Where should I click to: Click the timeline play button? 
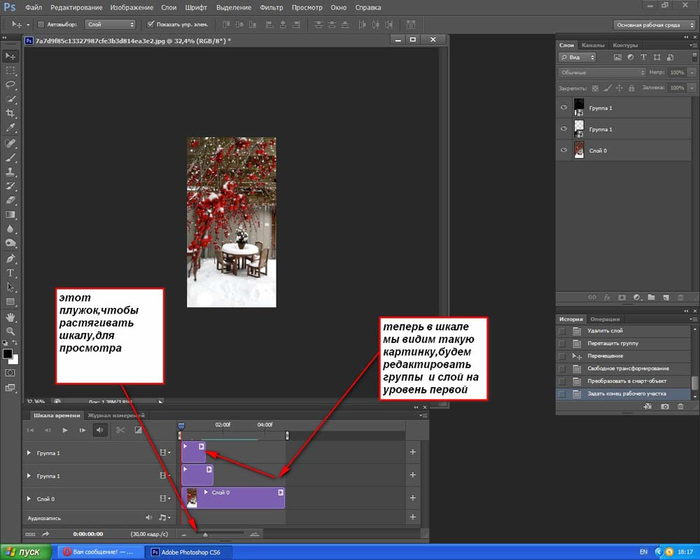(65, 430)
